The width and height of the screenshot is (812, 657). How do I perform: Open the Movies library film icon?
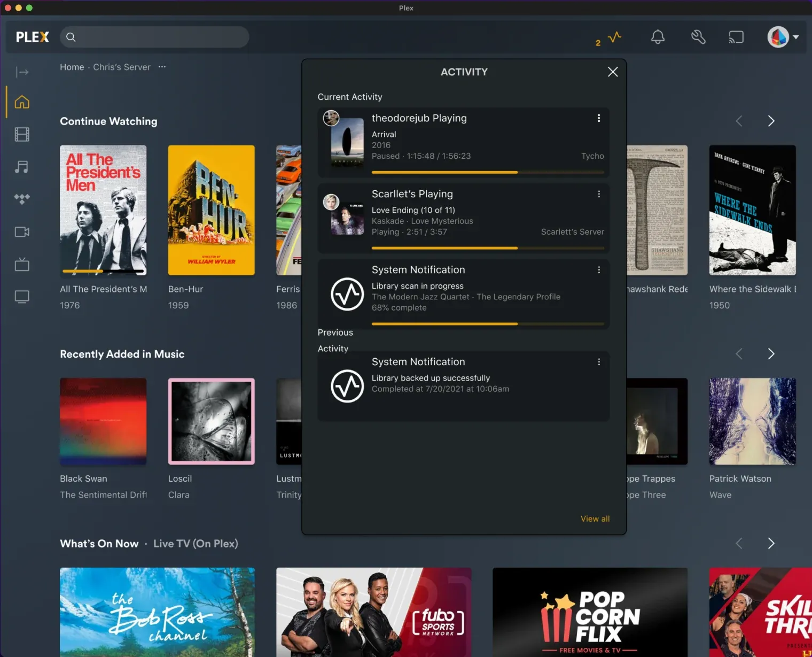point(22,134)
